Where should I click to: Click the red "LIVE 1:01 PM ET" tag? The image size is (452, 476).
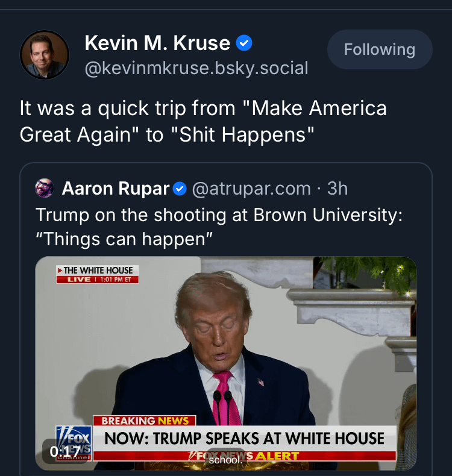98,280
